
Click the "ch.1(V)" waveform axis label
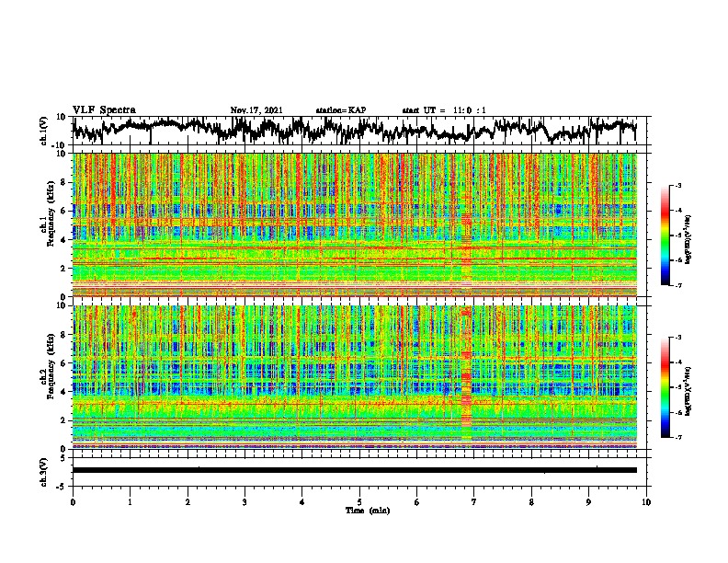pos(44,131)
